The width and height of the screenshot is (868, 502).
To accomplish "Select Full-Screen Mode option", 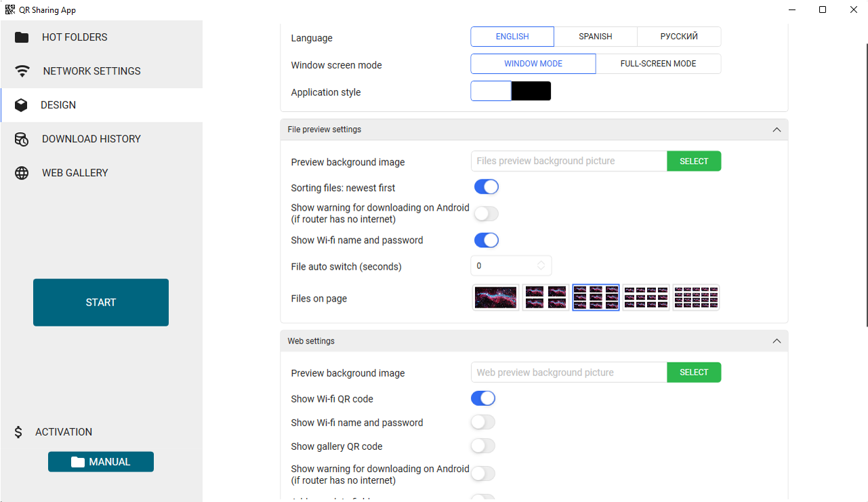I will point(658,64).
